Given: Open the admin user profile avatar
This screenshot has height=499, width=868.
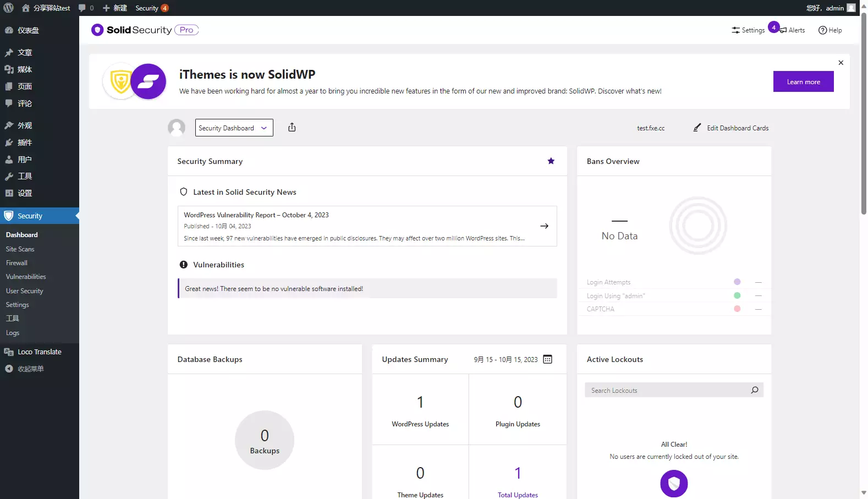Looking at the screenshot, I should coord(851,8).
